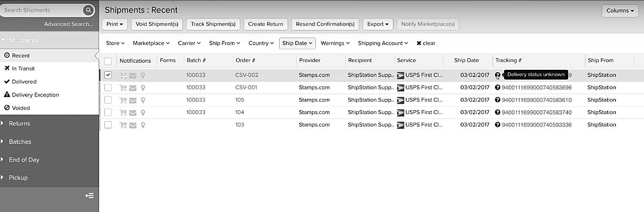Open the Shipping Account filter dropdown

click(x=383, y=43)
